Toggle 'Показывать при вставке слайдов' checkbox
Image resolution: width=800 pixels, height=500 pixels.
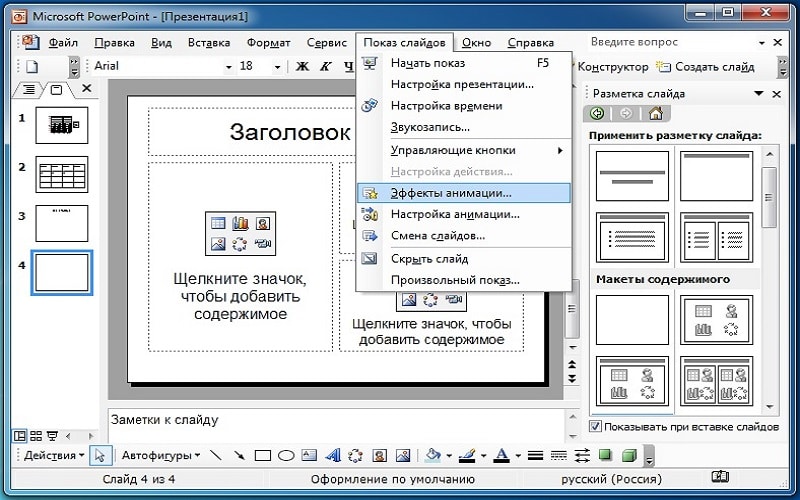point(595,426)
